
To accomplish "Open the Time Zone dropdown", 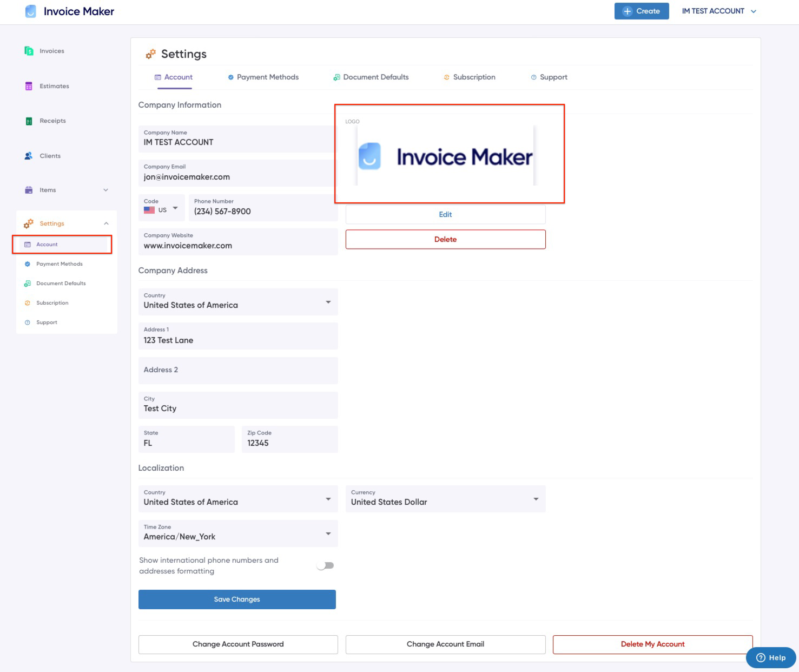I will pos(238,533).
